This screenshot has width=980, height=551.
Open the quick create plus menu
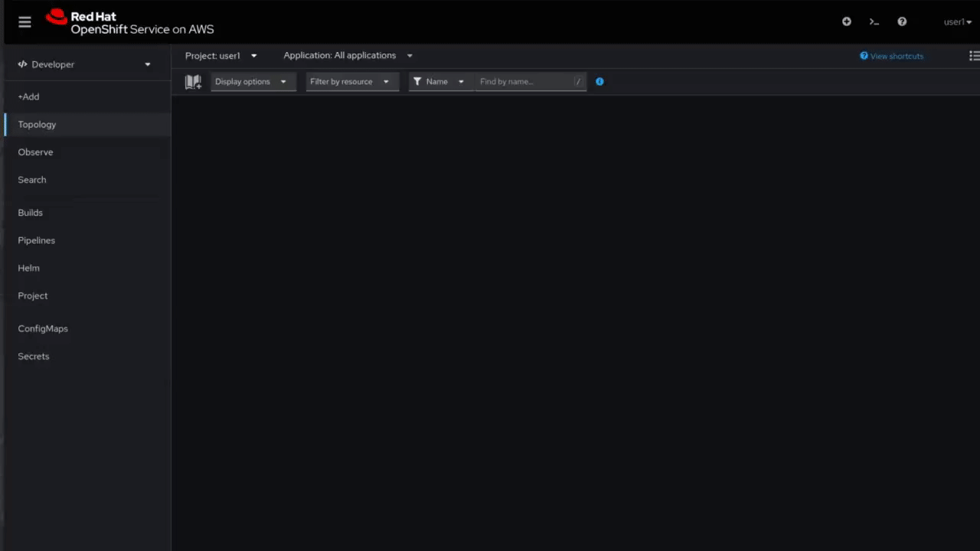[846, 21]
